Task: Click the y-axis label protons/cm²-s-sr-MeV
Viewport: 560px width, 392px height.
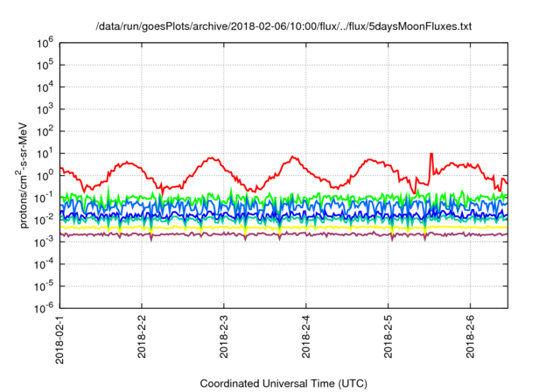Action: pyautogui.click(x=22, y=176)
